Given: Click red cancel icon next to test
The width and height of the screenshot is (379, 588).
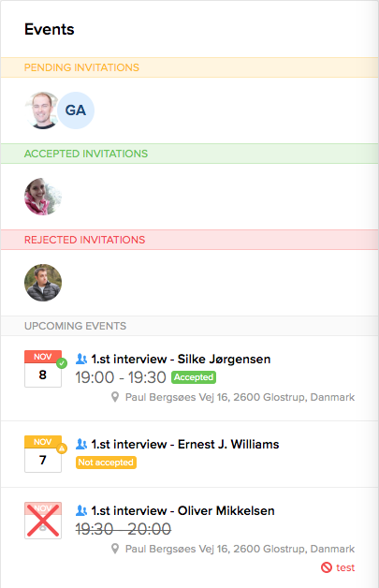Looking at the screenshot, I should coord(327,567).
